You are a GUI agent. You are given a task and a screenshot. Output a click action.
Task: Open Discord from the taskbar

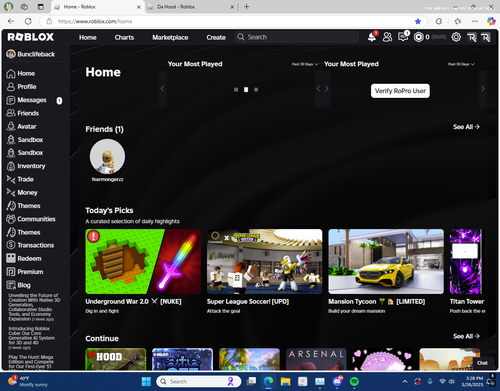tap(337, 381)
